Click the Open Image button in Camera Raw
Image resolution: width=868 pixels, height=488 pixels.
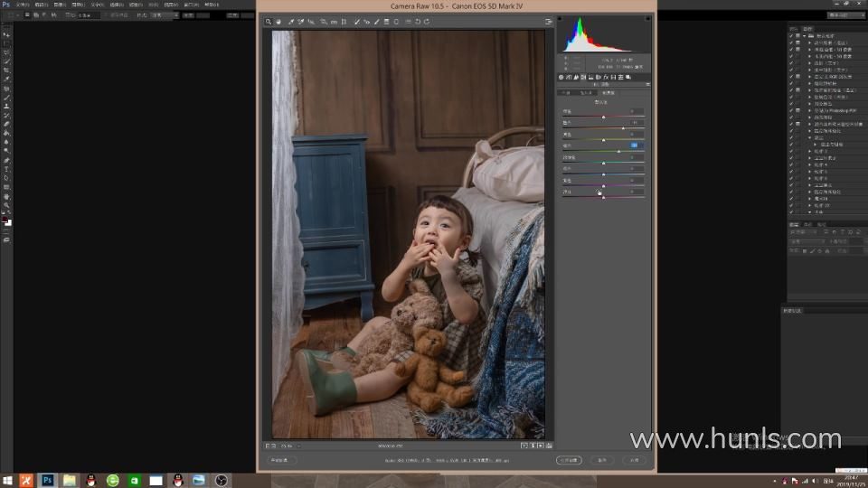pyautogui.click(x=569, y=460)
